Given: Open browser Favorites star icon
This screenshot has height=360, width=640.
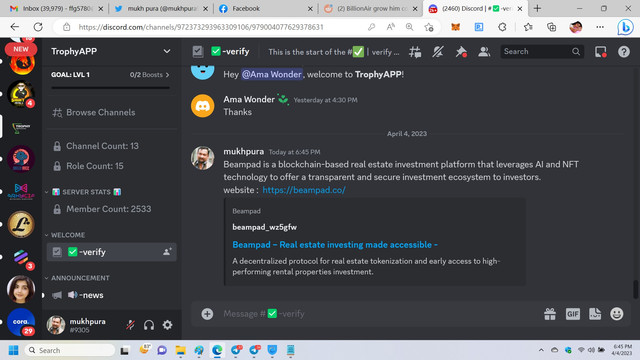Looking at the screenshot, I should pos(528,27).
